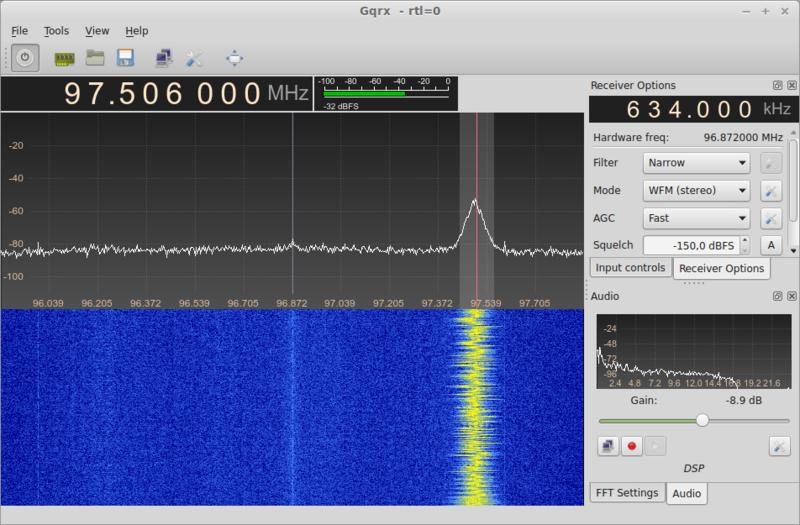Click the Hardware freq 96.872000 MHz value
Screen dimensions: 800x525
(743, 138)
